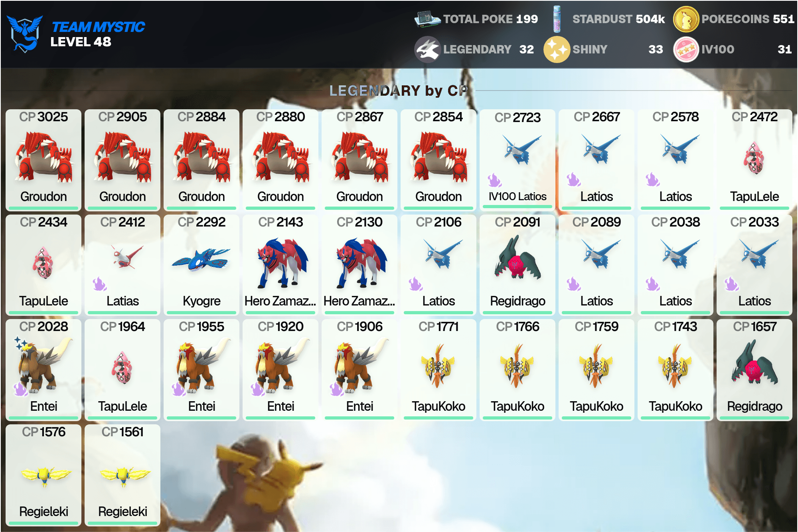Click the Latias sprite with CP 2412
The image size is (798, 532).
(x=128, y=256)
